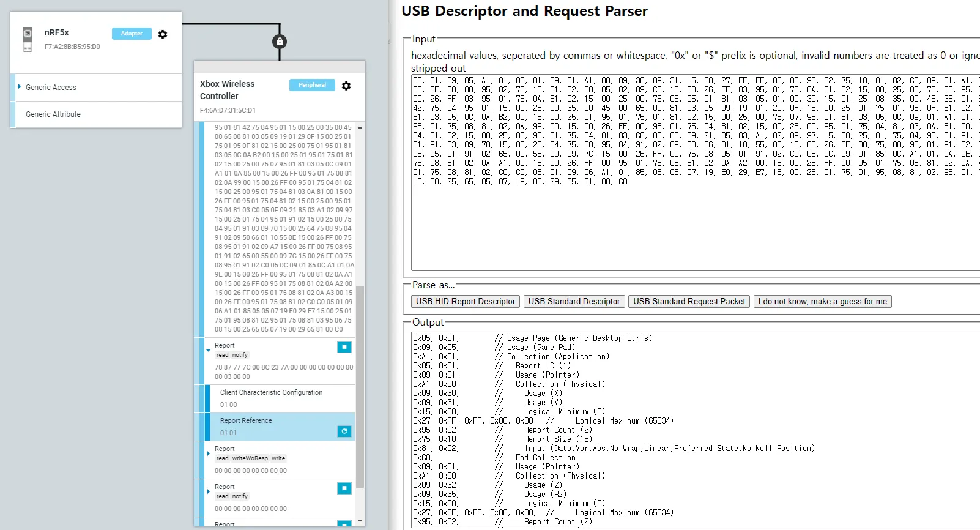Open the nRF5x adapter settings gear
This screenshot has width=980, height=530.
tap(163, 34)
